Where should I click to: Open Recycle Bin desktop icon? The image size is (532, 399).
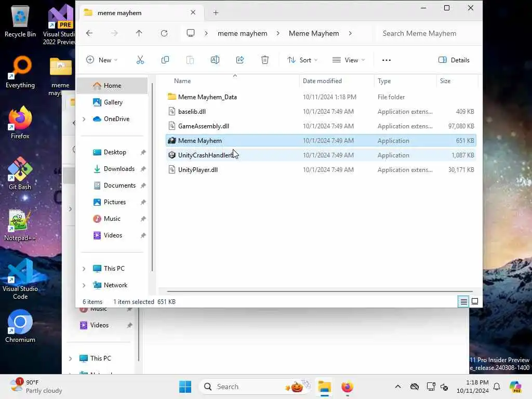tap(20, 21)
